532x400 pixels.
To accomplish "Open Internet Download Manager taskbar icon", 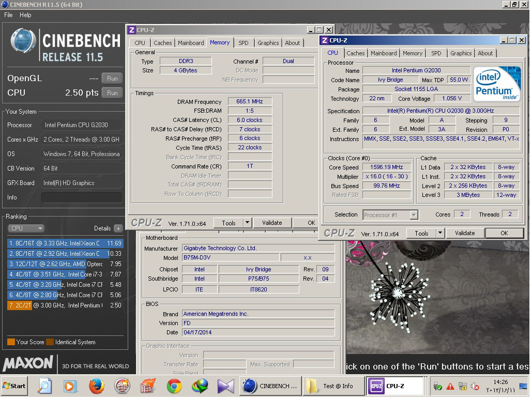I will tap(200, 386).
